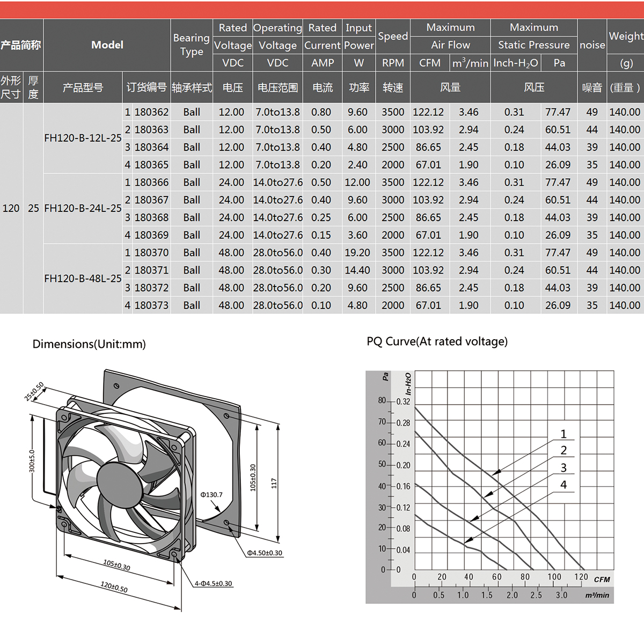Image resolution: width=644 pixels, height=644 pixels.
Task: Click the 噪音 header cell
Action: point(592,87)
